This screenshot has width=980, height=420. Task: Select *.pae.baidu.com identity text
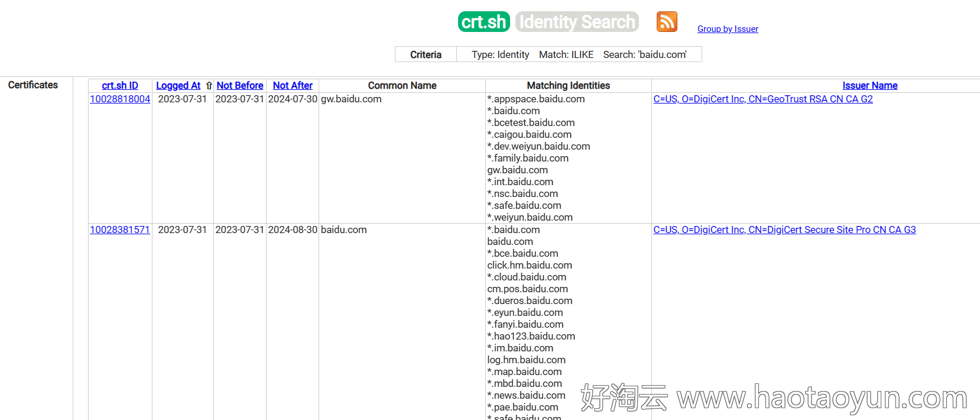pyautogui.click(x=523, y=407)
